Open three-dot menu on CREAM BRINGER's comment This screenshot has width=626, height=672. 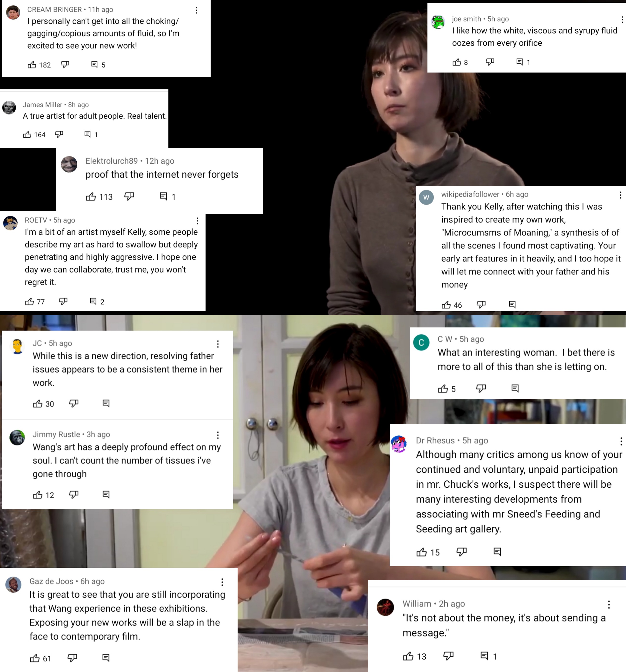coord(196,10)
